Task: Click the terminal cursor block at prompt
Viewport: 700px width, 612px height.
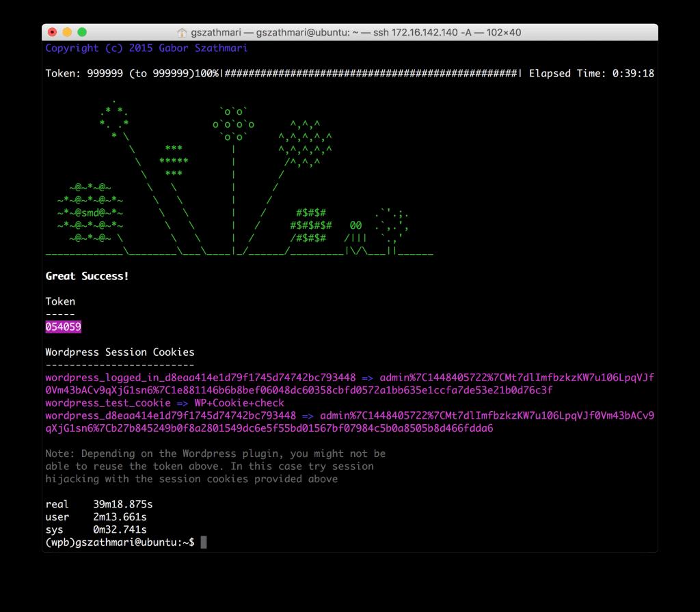Action: pos(203,542)
